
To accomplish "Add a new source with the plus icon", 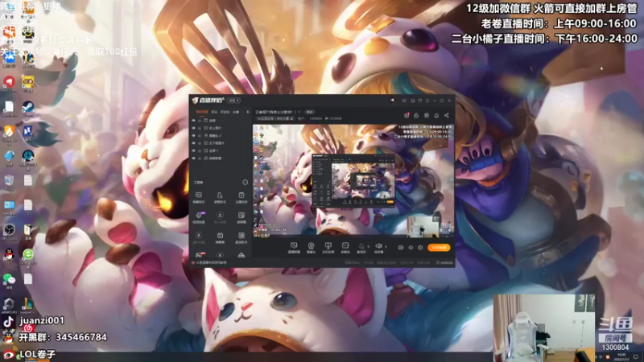I will tap(248, 112).
